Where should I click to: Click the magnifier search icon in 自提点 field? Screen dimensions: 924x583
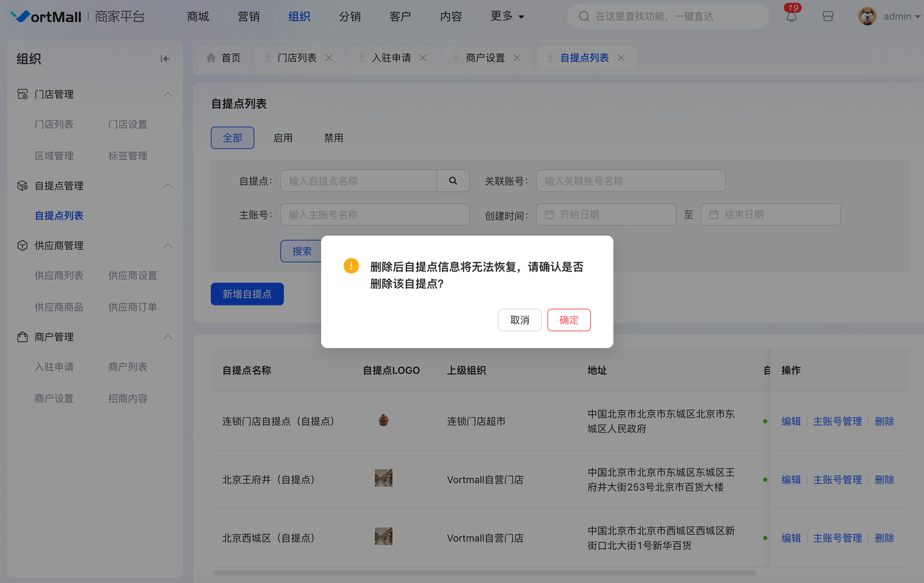pos(453,181)
